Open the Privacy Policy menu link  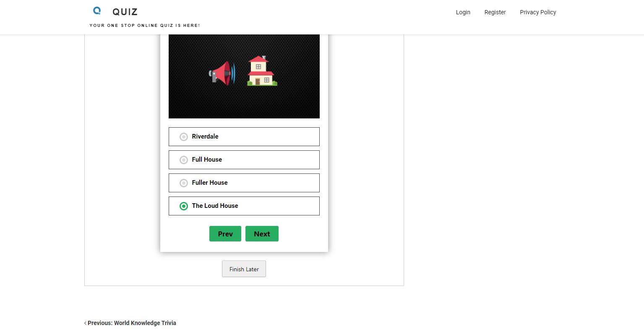pos(538,12)
